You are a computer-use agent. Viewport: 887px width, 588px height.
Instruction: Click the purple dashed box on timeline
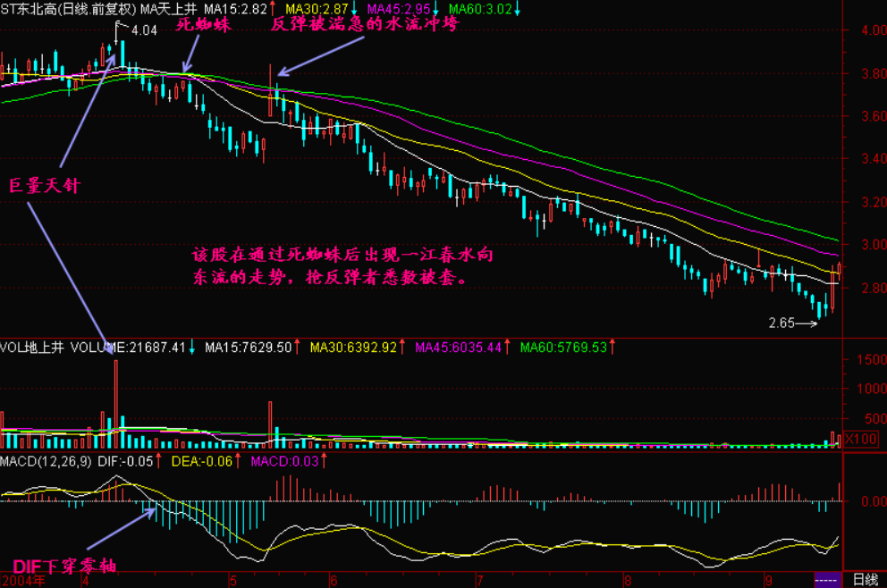point(826,579)
